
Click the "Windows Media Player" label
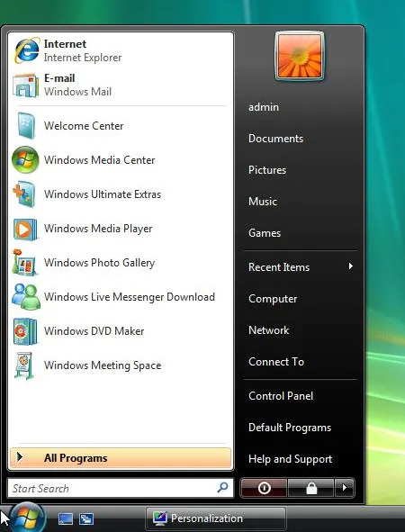click(x=98, y=229)
